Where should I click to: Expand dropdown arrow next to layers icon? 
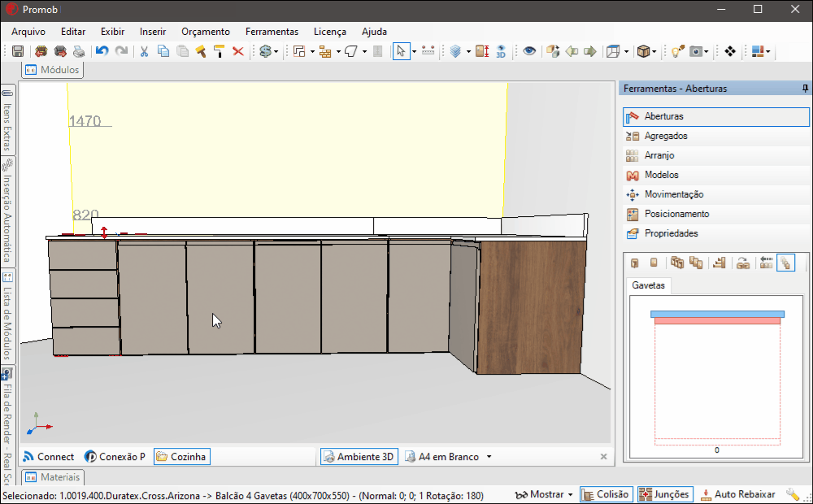pos(469,51)
